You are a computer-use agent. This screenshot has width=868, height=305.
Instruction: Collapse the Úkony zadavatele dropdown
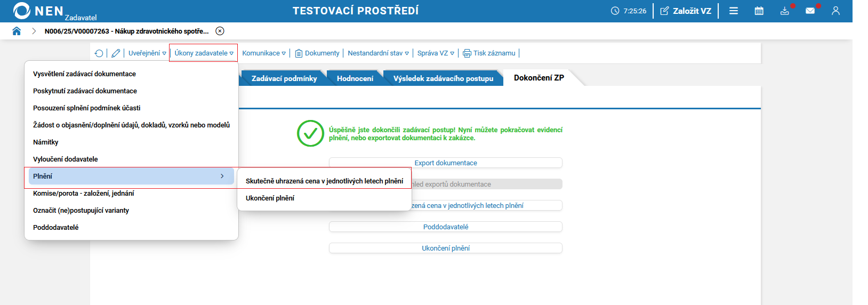tap(204, 53)
